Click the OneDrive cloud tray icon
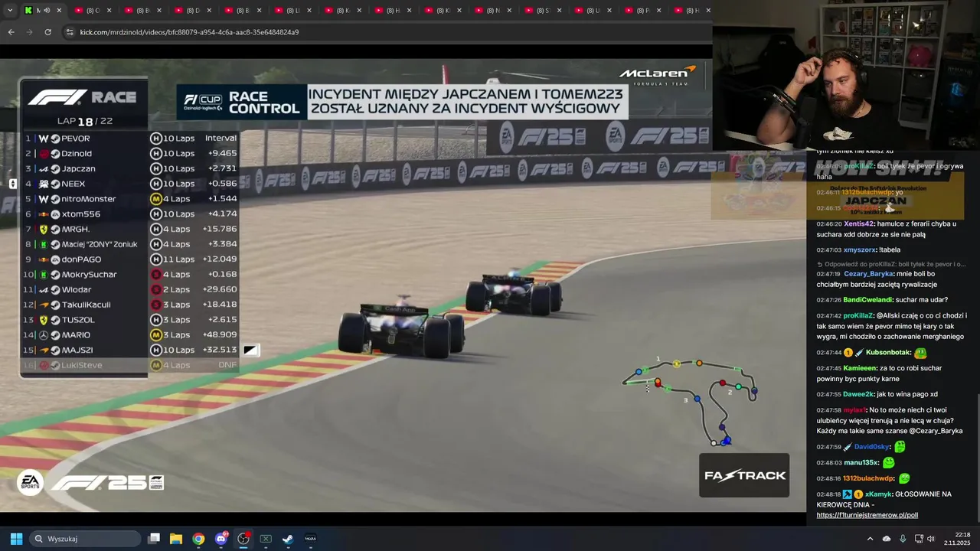 pyautogui.click(x=887, y=539)
